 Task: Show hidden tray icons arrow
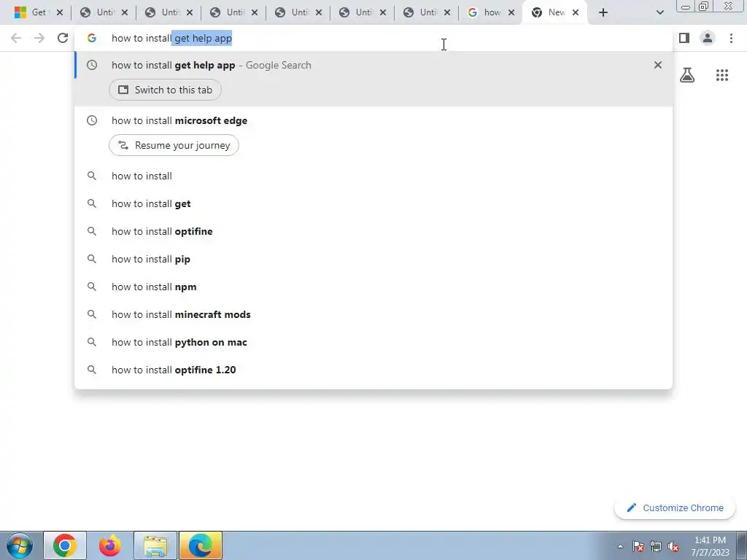[x=620, y=546]
